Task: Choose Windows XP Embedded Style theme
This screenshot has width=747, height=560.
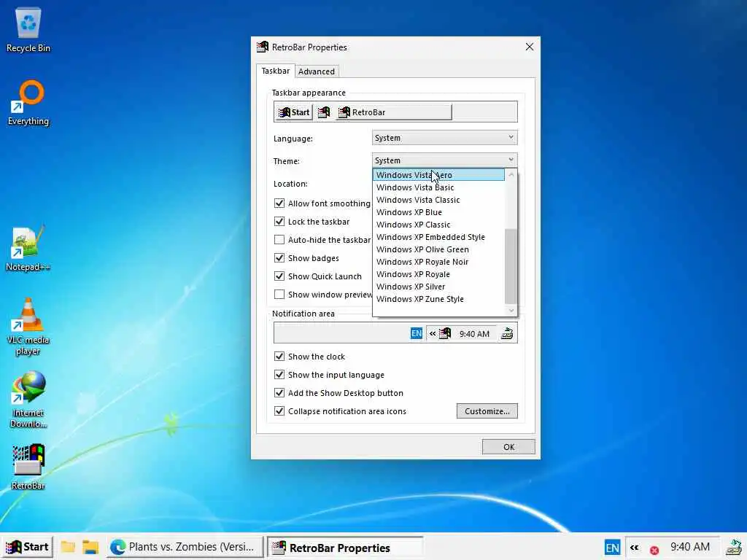Action: [438, 237]
